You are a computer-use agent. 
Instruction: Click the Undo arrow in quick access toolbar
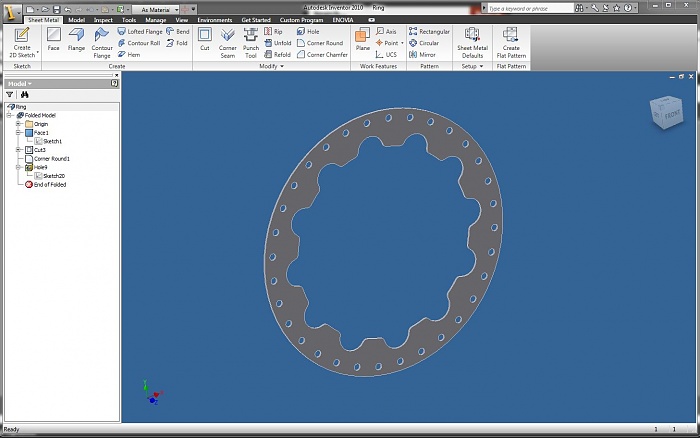pos(68,9)
